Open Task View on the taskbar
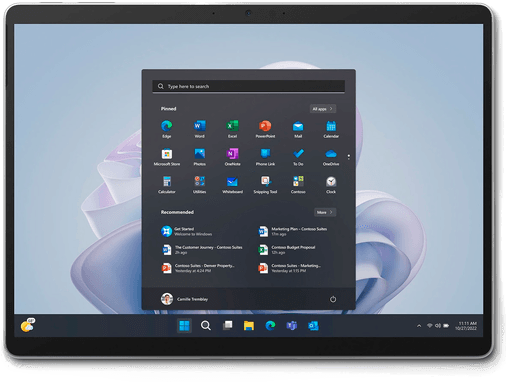This screenshot has width=506, height=382. [227, 325]
